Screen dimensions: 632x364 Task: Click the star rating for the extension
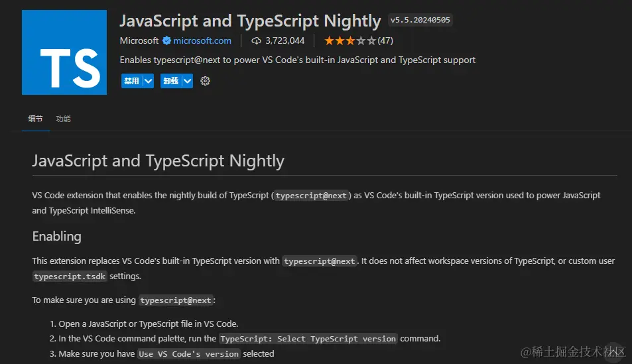tap(350, 40)
